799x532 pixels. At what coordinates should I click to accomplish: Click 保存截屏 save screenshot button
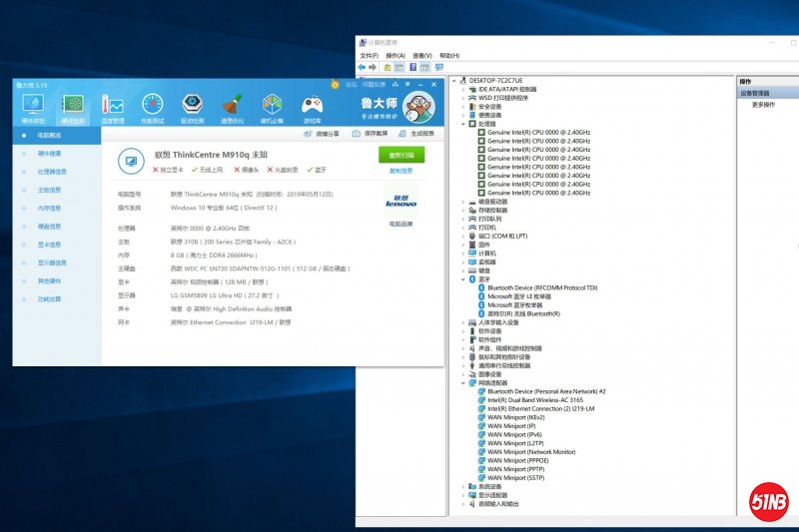pyautogui.click(x=371, y=134)
